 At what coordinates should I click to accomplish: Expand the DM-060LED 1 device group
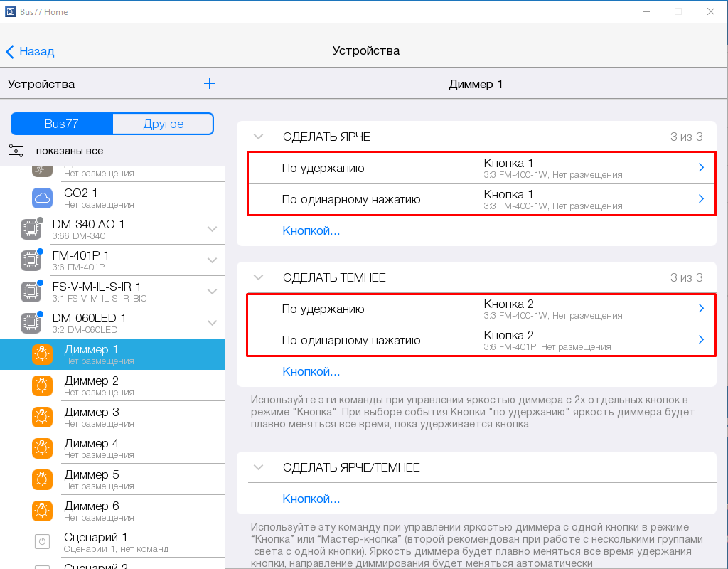click(x=212, y=323)
